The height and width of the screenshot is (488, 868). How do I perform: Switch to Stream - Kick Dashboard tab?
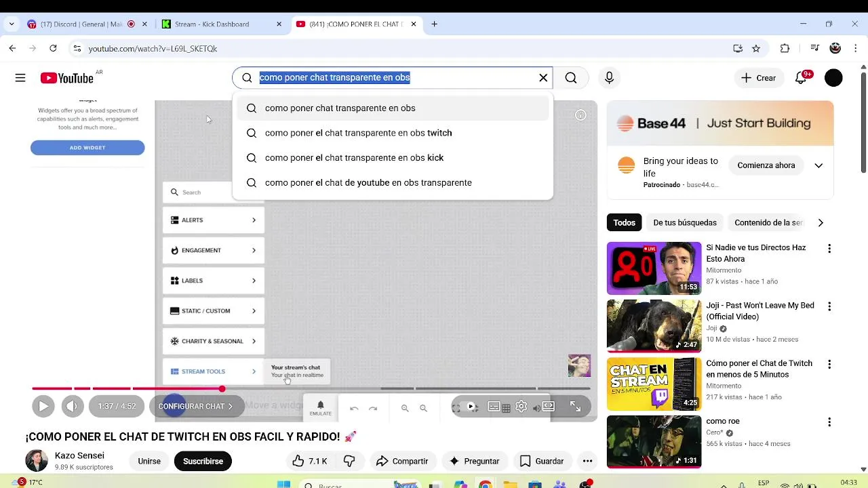pyautogui.click(x=221, y=24)
